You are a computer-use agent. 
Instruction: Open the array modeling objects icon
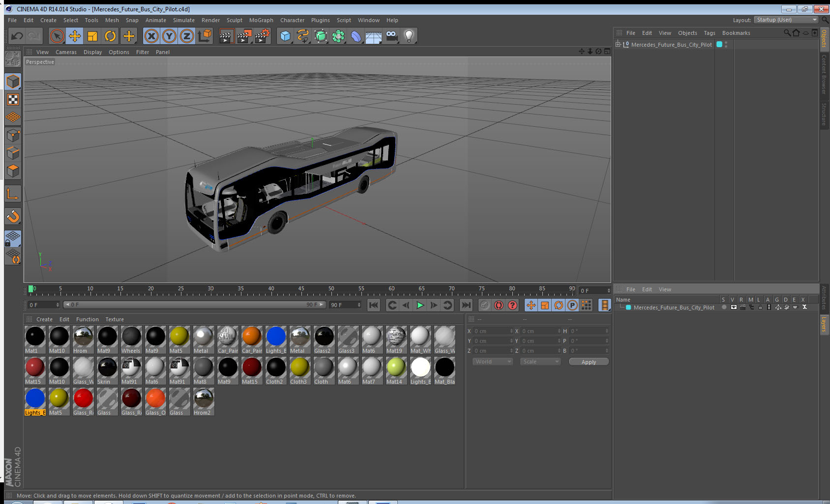(x=338, y=36)
